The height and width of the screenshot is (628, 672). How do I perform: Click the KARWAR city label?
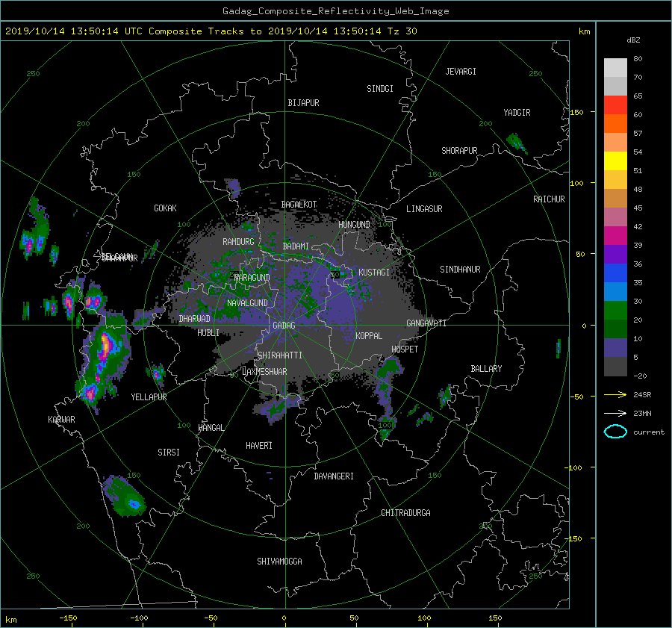coord(61,420)
